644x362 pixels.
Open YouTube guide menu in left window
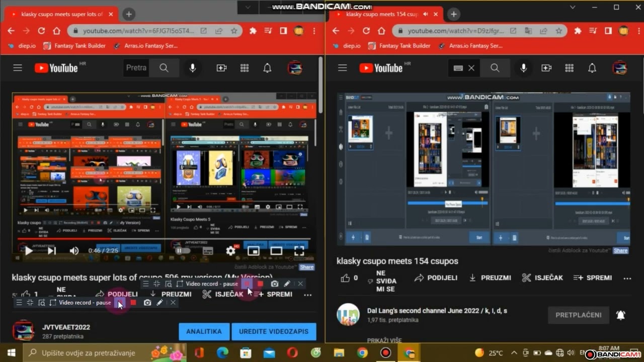point(18,68)
